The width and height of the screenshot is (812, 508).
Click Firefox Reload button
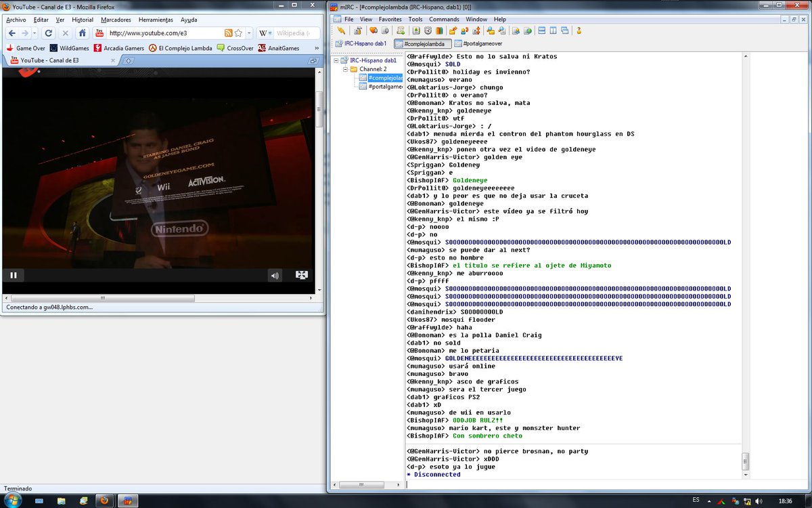[48, 33]
